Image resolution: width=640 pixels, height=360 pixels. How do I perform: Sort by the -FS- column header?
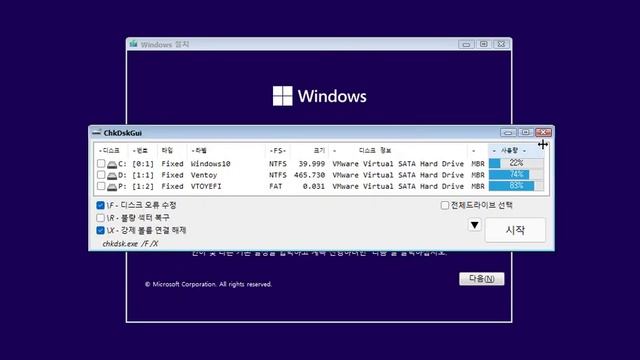click(278, 151)
